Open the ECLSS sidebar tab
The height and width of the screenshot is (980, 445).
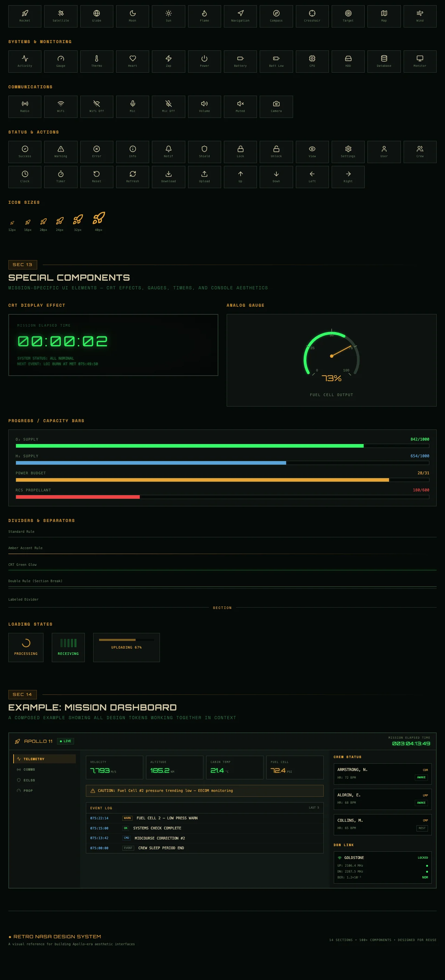pos(44,780)
